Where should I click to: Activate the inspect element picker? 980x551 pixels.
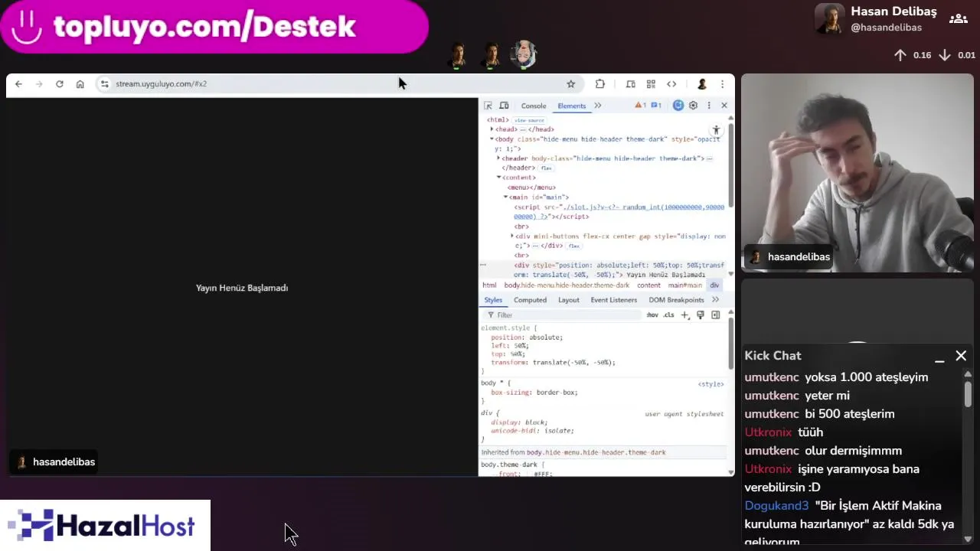[488, 106]
